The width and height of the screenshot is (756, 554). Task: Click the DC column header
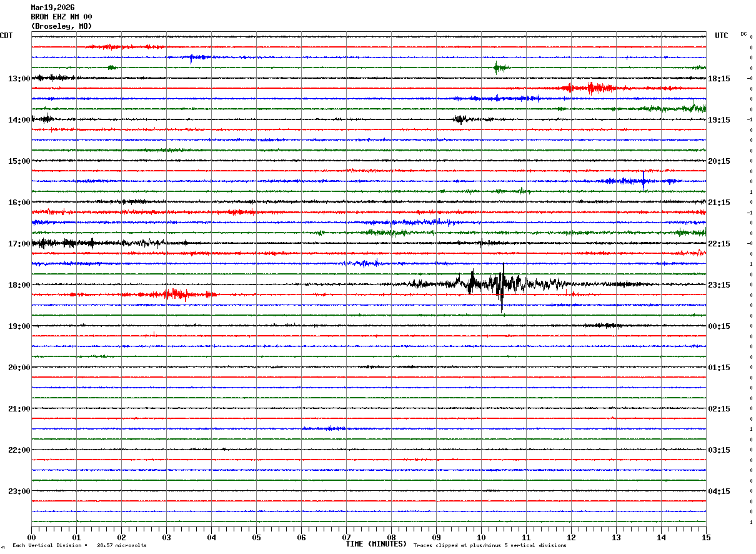tap(744, 34)
